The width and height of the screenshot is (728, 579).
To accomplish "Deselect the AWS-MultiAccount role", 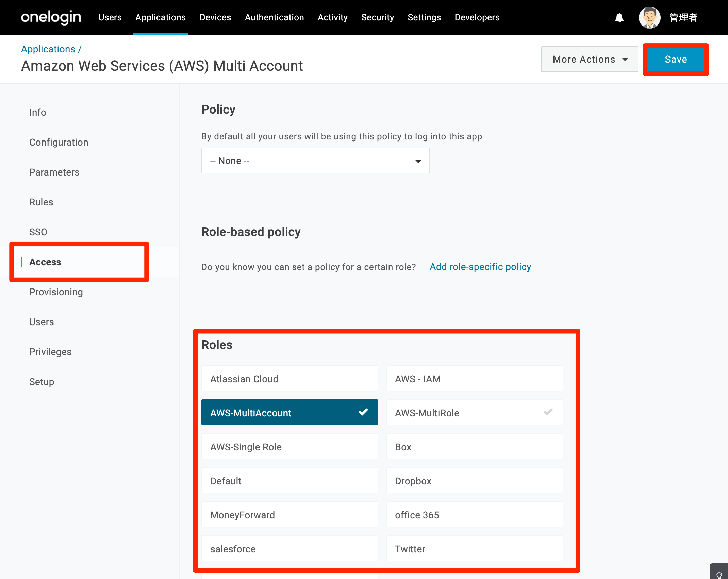I will (289, 412).
